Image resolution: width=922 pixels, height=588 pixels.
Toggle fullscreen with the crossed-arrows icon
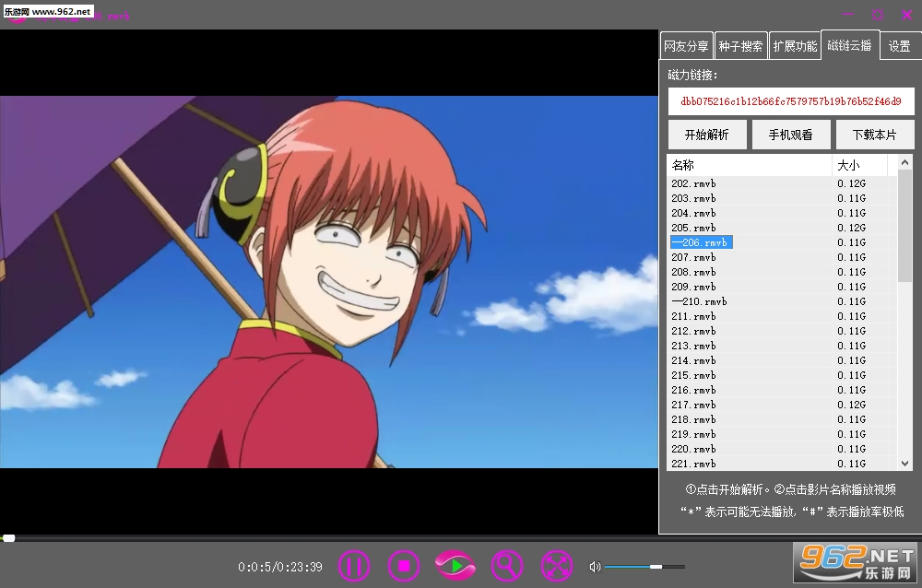[556, 566]
